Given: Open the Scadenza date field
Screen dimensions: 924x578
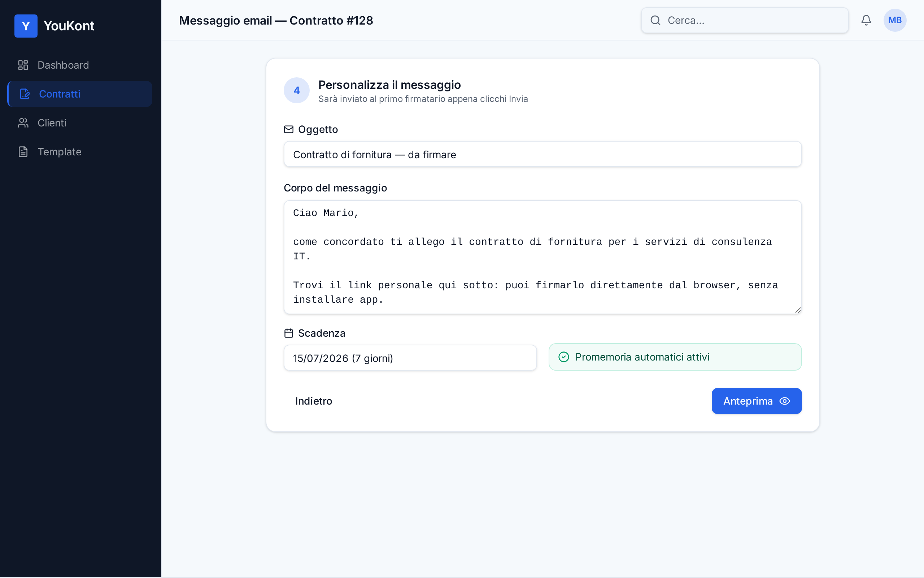Looking at the screenshot, I should 410,358.
